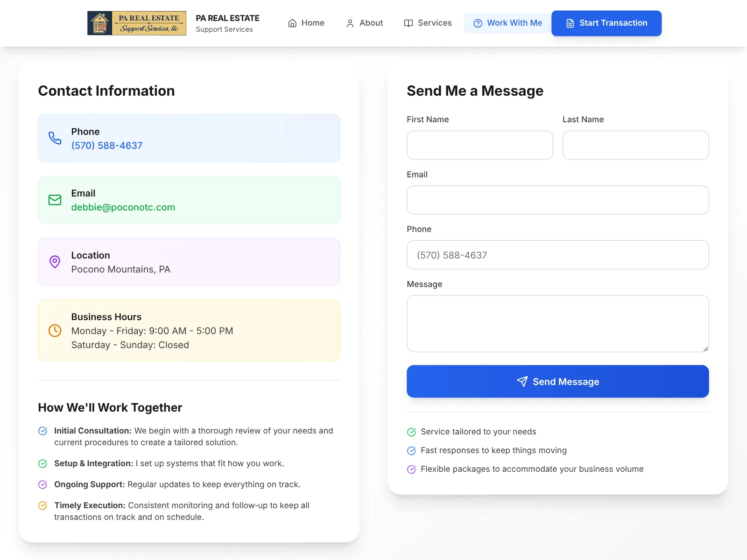Click the check icon beside Fast responses
Screen dimensions: 747x560
411,450
